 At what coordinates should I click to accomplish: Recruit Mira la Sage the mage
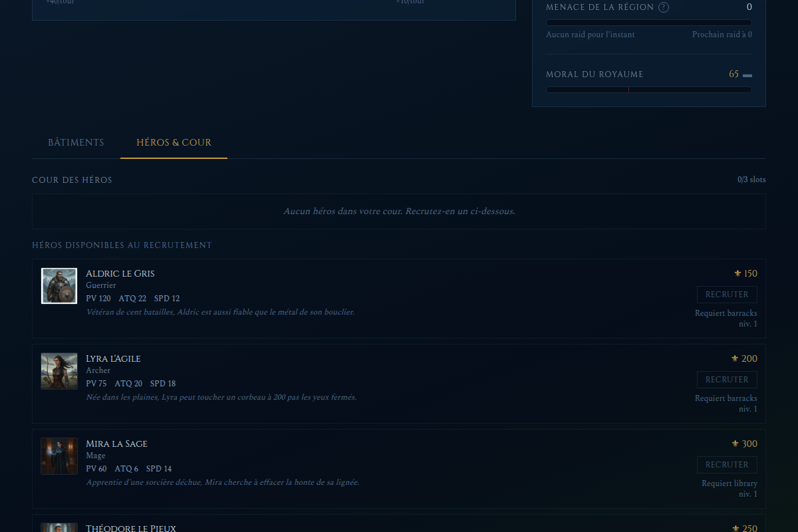[727, 465]
